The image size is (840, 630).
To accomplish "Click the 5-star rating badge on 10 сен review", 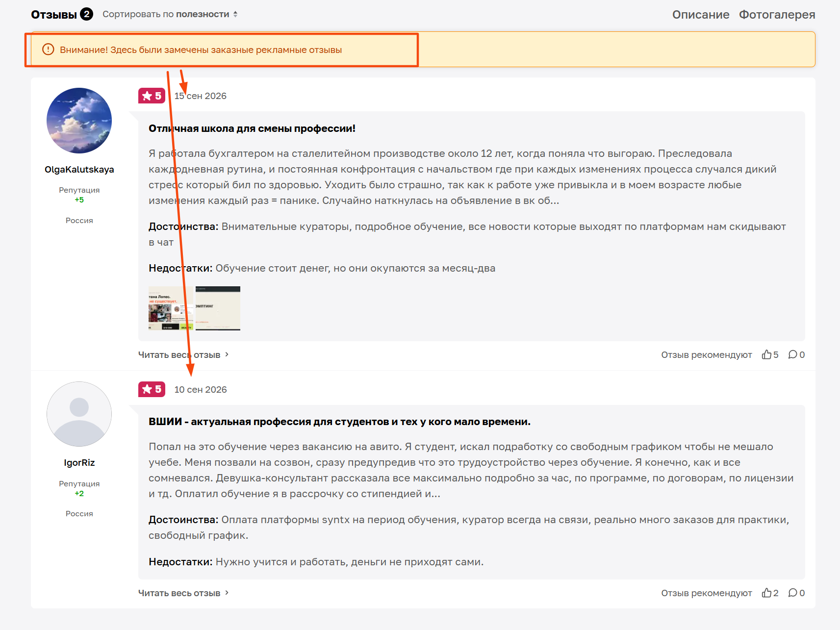I will coord(152,389).
